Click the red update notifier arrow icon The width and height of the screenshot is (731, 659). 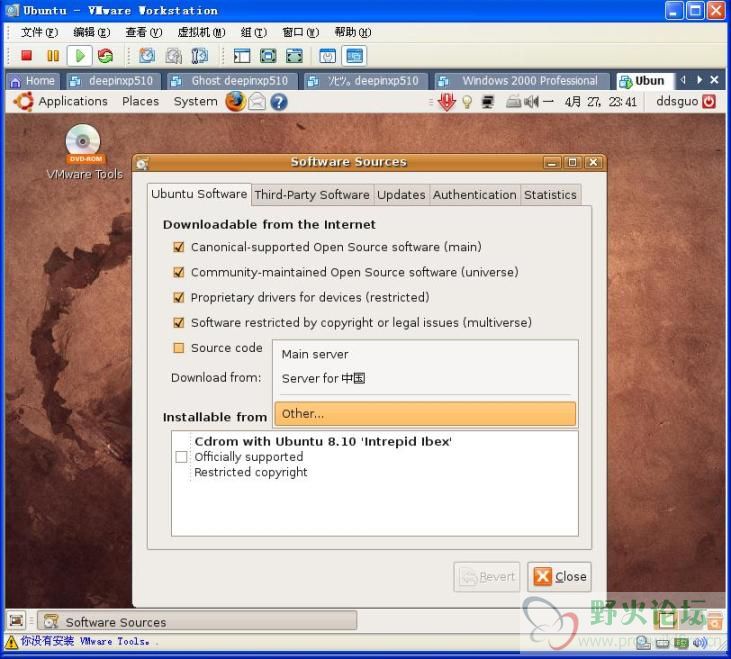447,102
